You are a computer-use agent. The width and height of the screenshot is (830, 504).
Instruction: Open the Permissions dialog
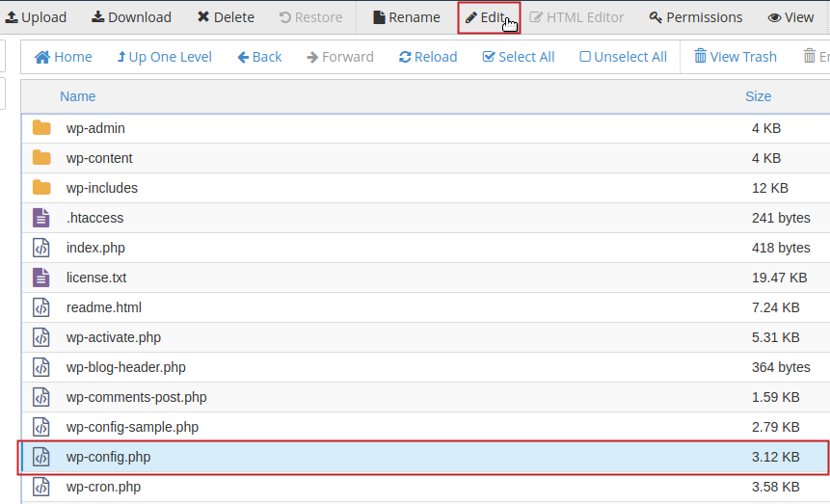[x=695, y=17]
